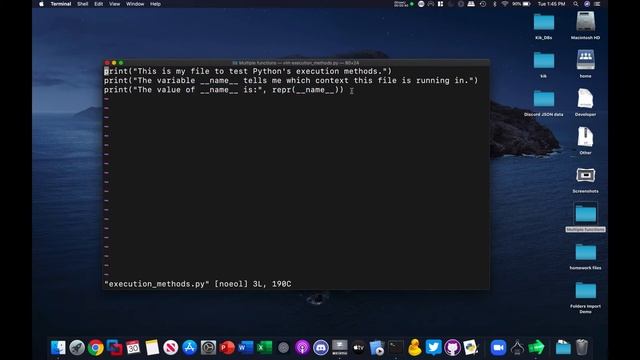Open Siri from the menu bar
This screenshot has width=640, height=360.
pos(587,4)
